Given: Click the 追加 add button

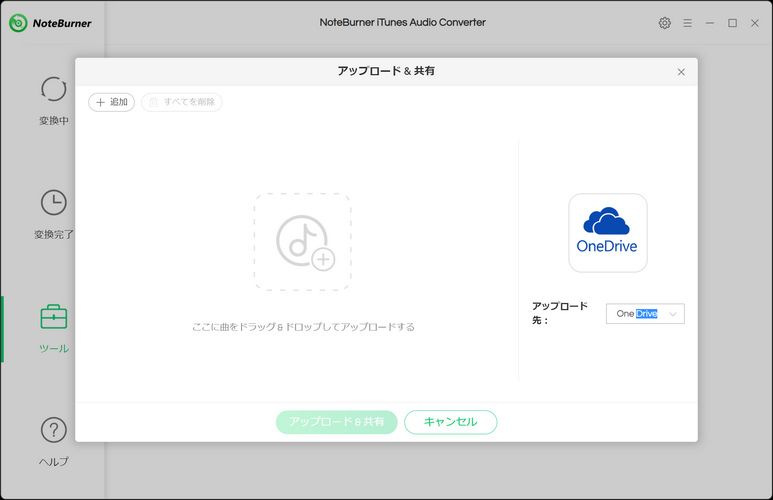Looking at the screenshot, I should pyautogui.click(x=111, y=102).
